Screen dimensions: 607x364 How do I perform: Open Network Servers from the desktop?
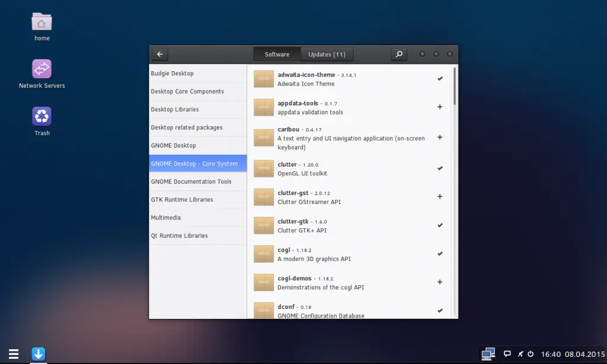tap(41, 69)
